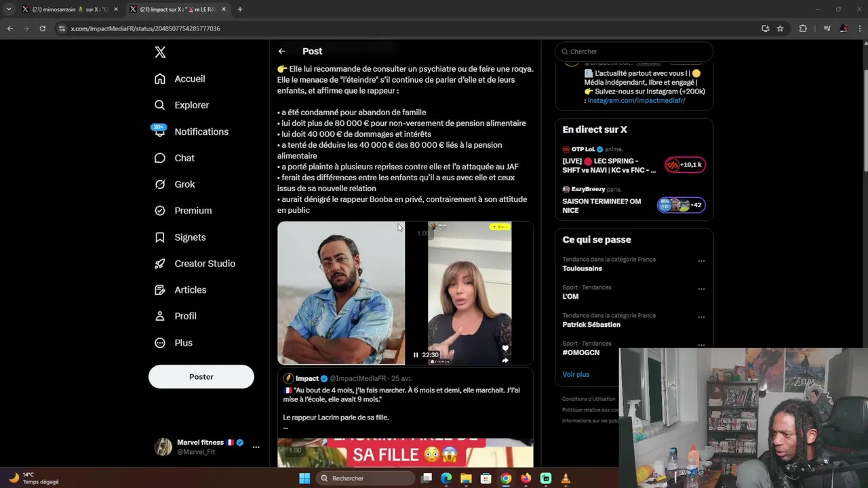Screen dimensions: 868x488
Task: Go back using the Post arrow
Action: pyautogui.click(x=282, y=52)
